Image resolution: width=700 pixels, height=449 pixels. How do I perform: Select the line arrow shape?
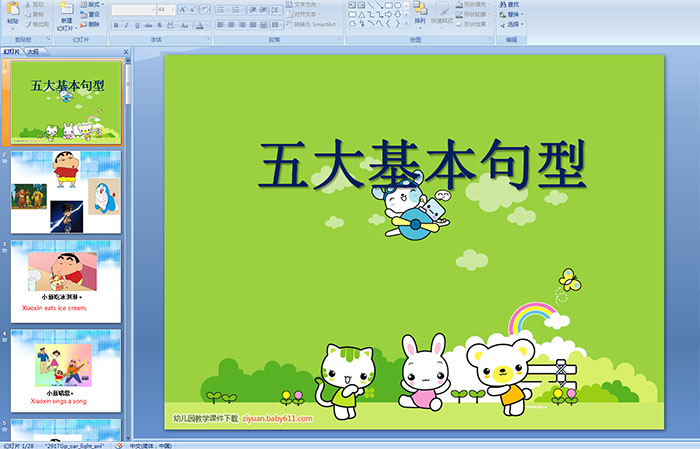(x=379, y=5)
